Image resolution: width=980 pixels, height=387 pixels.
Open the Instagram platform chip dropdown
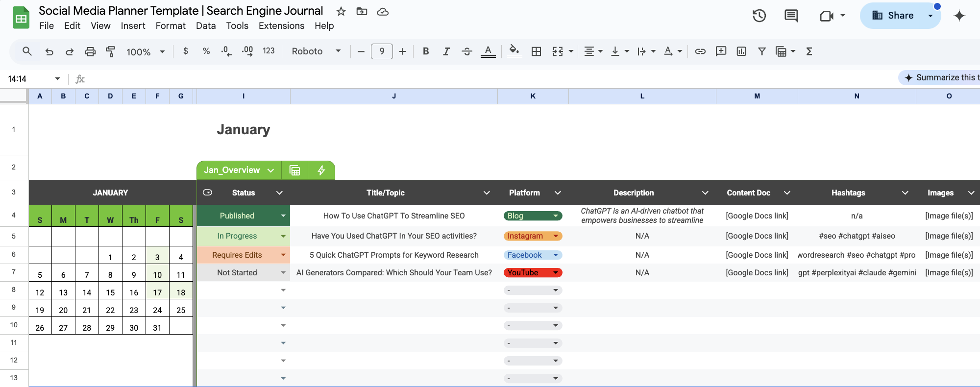pyautogui.click(x=556, y=236)
